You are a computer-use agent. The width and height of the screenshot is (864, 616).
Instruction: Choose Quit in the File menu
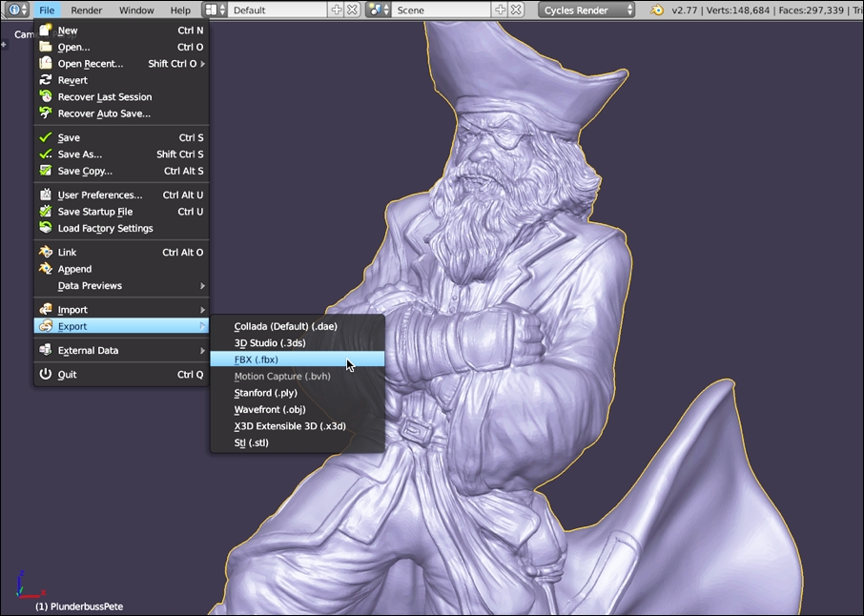click(x=121, y=375)
